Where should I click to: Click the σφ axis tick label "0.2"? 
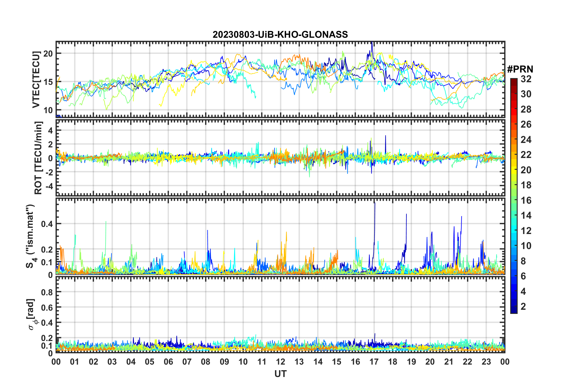click(x=47, y=338)
